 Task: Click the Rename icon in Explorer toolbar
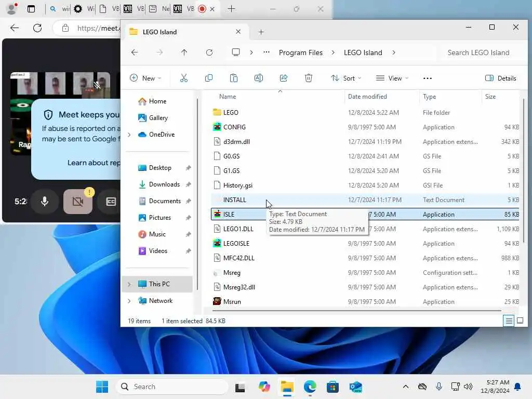click(x=259, y=78)
